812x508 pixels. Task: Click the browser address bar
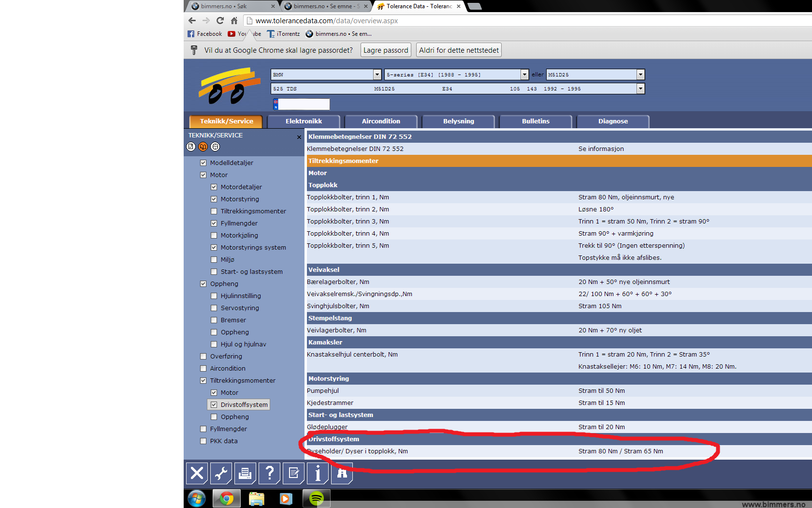(x=527, y=21)
